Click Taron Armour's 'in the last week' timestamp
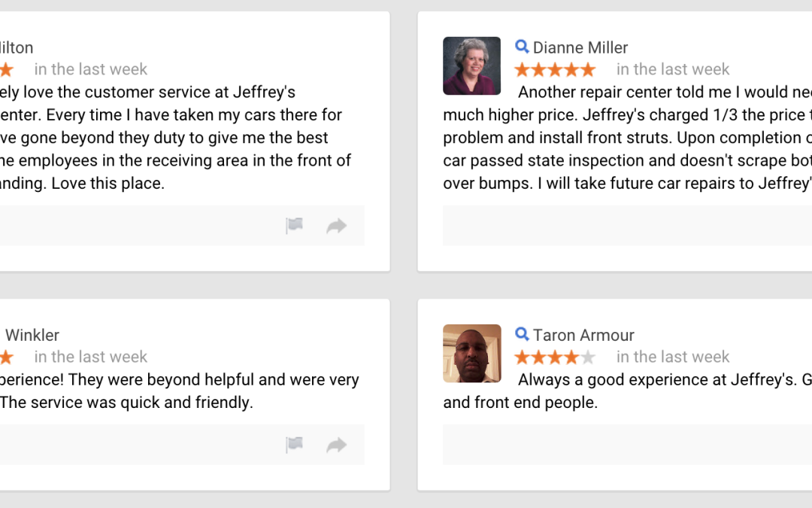The width and height of the screenshot is (812, 508). tap(673, 357)
